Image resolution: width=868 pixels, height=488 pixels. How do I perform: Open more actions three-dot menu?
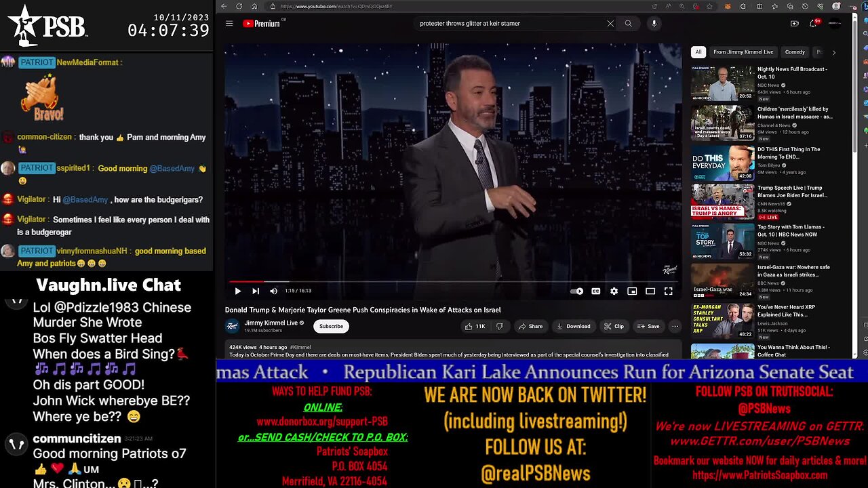pos(675,326)
